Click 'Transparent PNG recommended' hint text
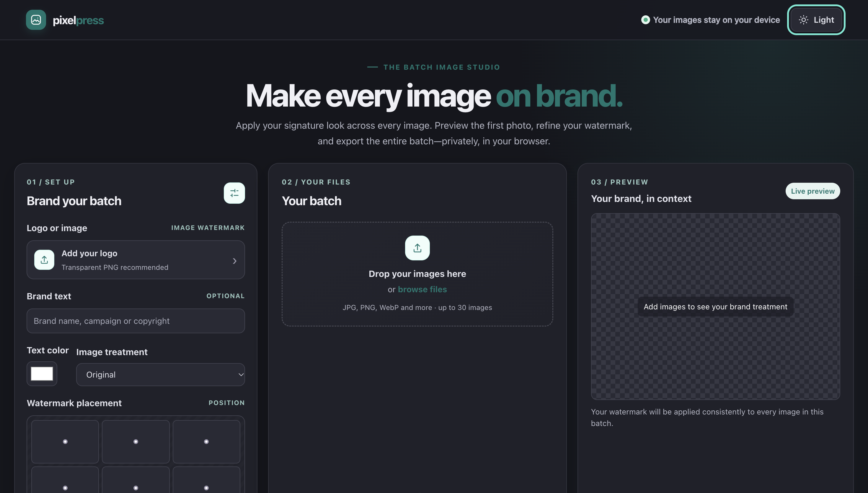868x493 pixels. coord(115,267)
